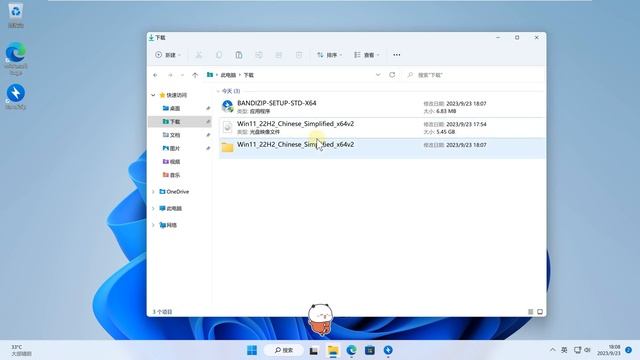Click File Explorer on the taskbar

[333, 350]
